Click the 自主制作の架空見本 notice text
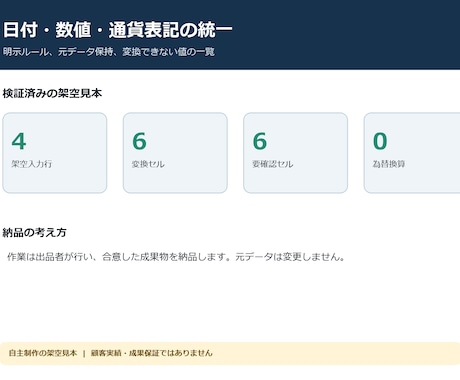460x380 pixels. tap(43, 353)
